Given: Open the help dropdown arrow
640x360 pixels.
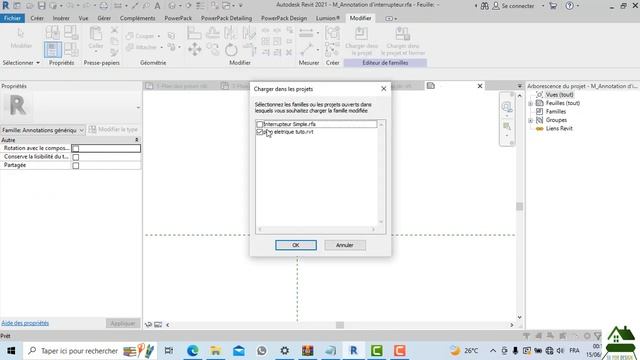Looking at the screenshot, I should pyautogui.click(x=578, y=6).
